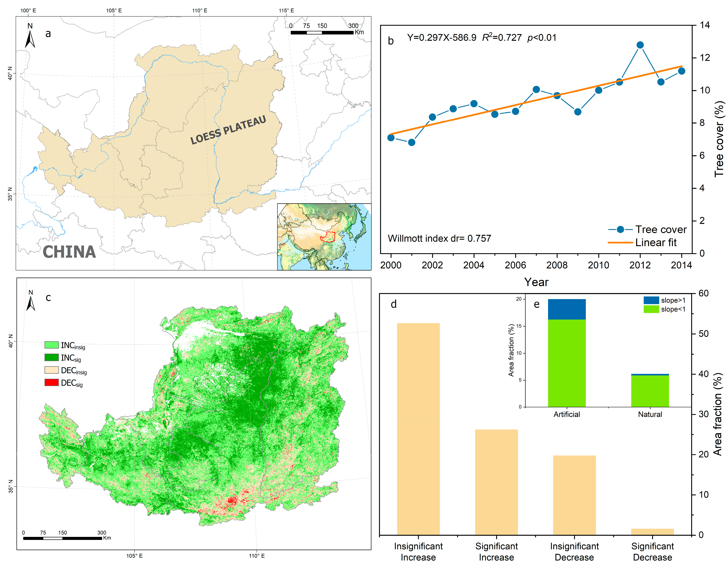Image resolution: width=728 pixels, height=564 pixels.
Task: Click the regression equation Y=0.297X-586.9
Action: click(x=442, y=37)
